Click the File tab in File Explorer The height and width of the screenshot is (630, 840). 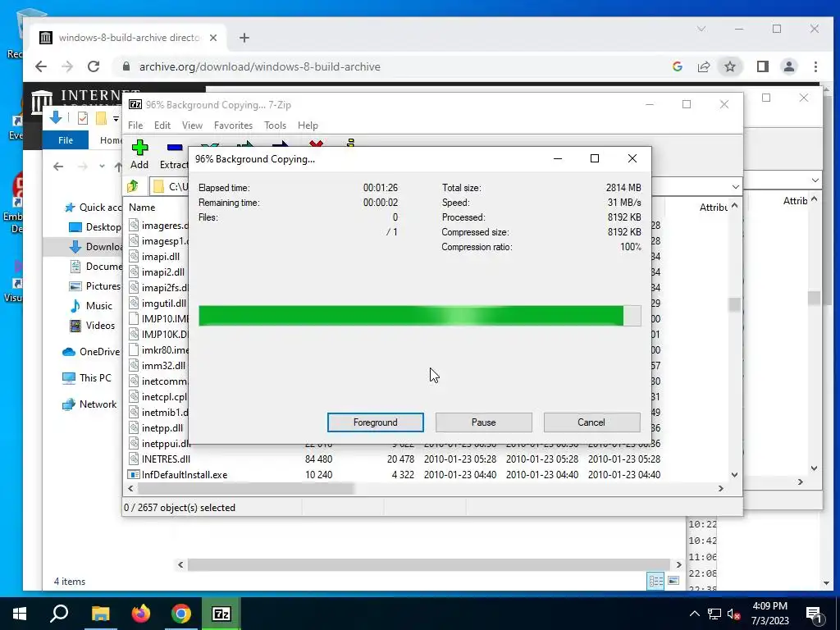pyautogui.click(x=66, y=140)
